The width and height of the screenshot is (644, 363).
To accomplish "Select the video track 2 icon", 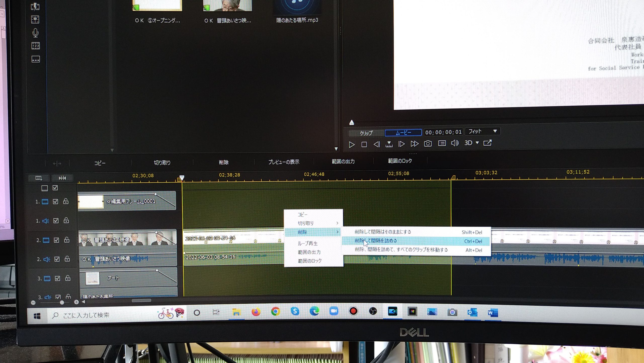I will [x=46, y=240].
